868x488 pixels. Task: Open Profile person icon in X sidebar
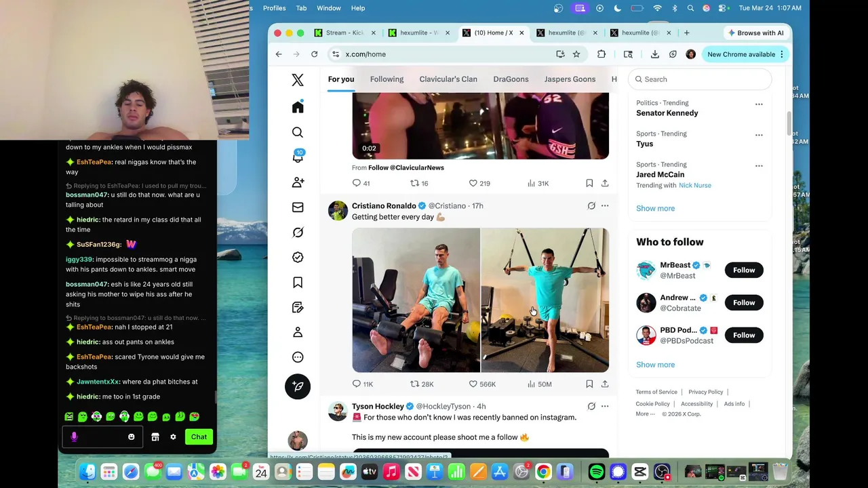point(298,332)
